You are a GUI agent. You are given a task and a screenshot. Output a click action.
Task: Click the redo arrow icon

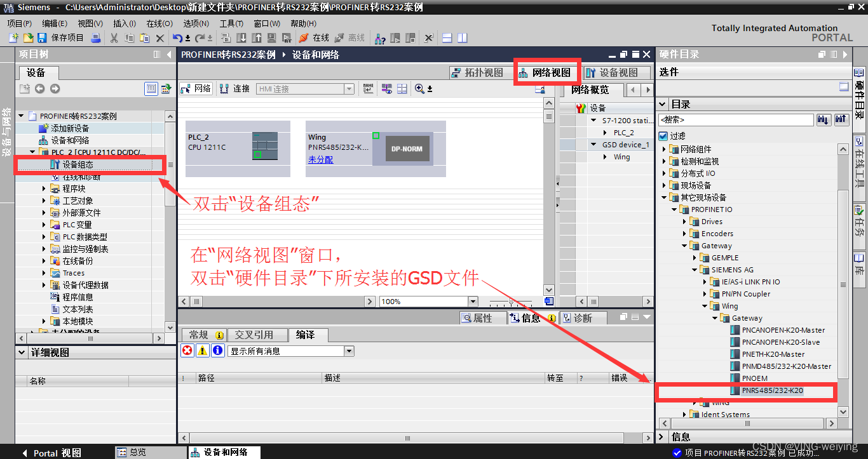point(200,38)
